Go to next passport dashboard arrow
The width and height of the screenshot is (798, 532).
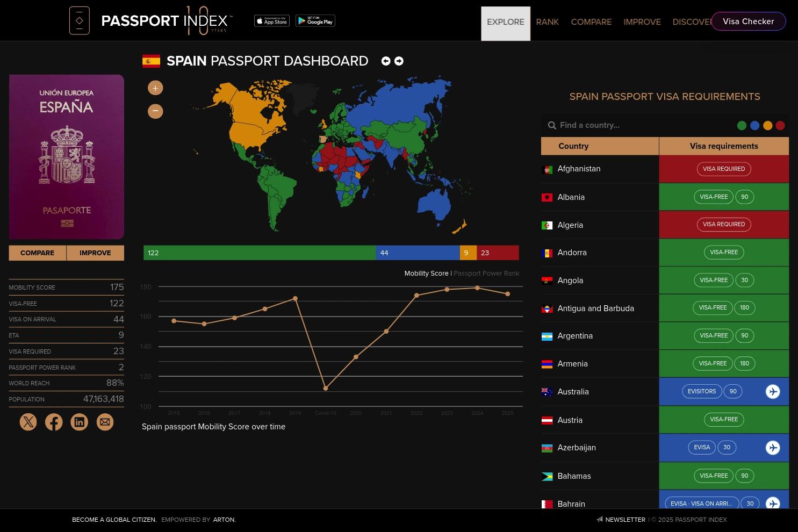click(x=399, y=61)
